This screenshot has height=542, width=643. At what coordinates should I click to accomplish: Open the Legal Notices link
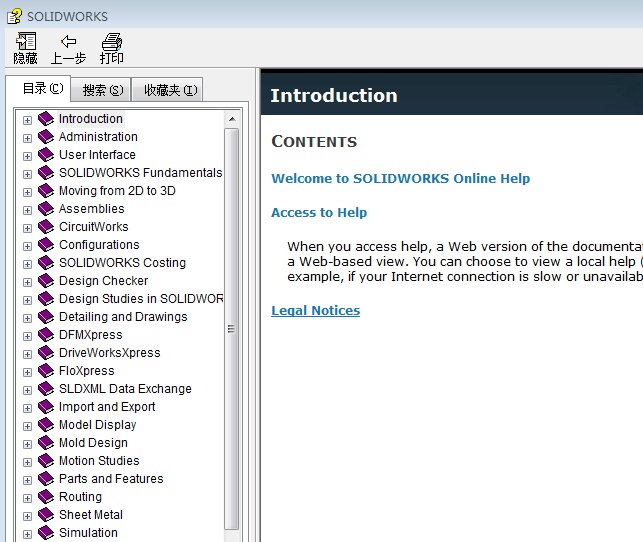point(316,311)
